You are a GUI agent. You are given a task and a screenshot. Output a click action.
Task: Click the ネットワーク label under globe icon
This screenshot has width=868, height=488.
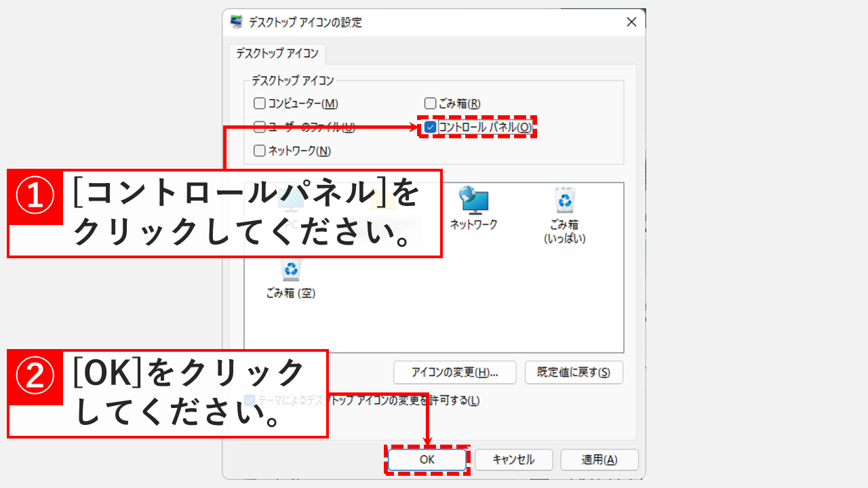pyautogui.click(x=474, y=224)
